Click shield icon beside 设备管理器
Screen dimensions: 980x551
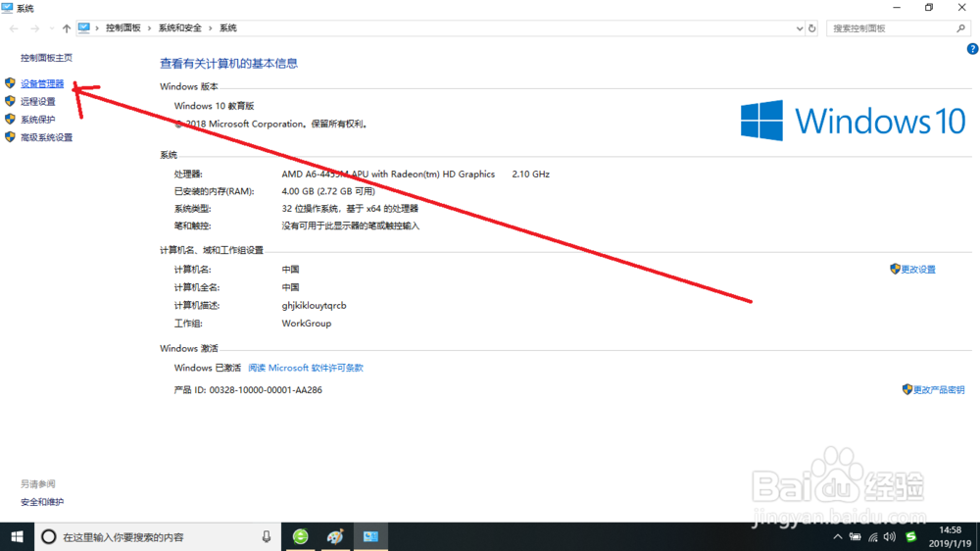click(x=10, y=83)
